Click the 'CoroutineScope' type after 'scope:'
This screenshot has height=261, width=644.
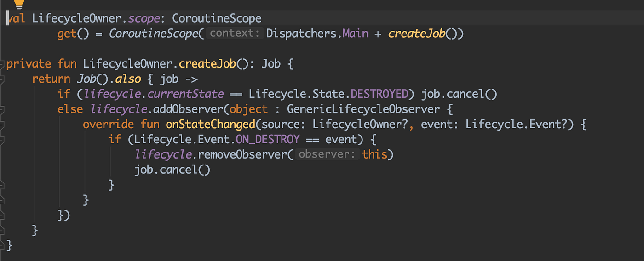[217, 19]
